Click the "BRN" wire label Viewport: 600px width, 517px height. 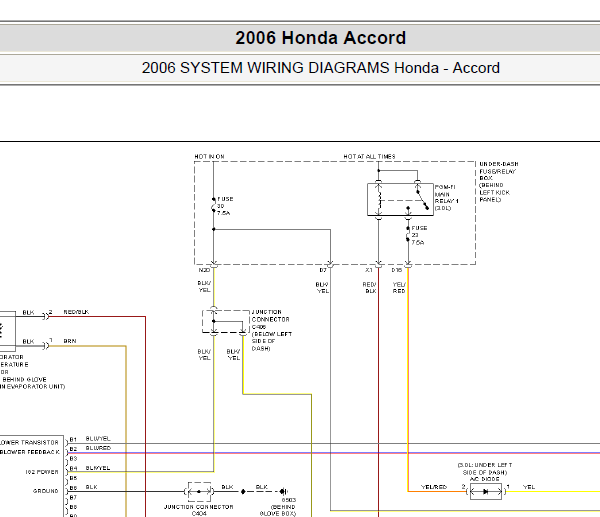click(70, 341)
